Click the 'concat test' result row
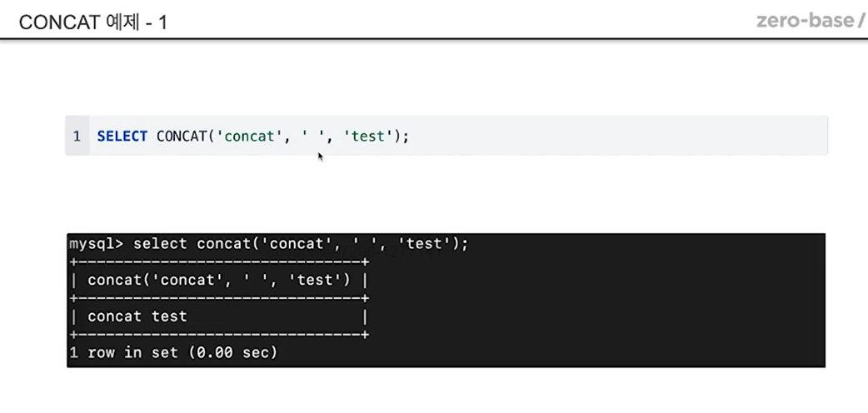This screenshot has height=413, width=868. 137,316
